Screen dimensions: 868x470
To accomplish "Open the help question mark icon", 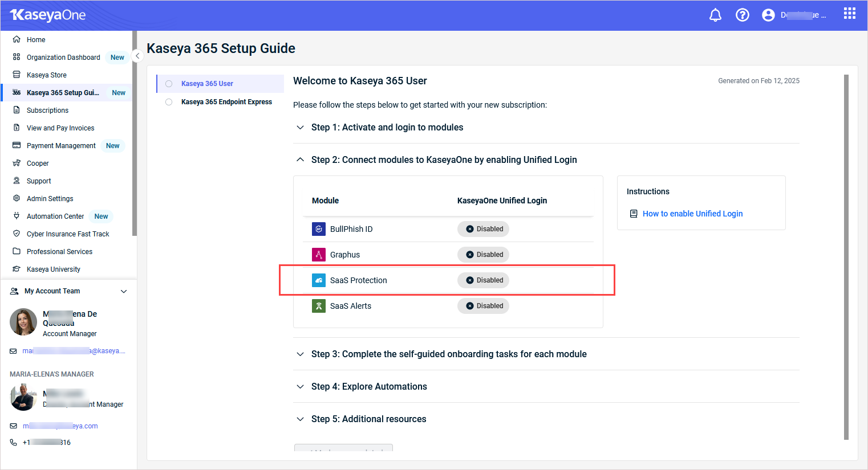I will pos(742,15).
